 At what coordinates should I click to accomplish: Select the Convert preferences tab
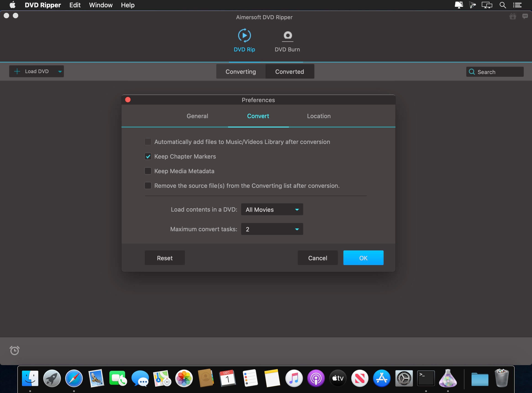(258, 116)
